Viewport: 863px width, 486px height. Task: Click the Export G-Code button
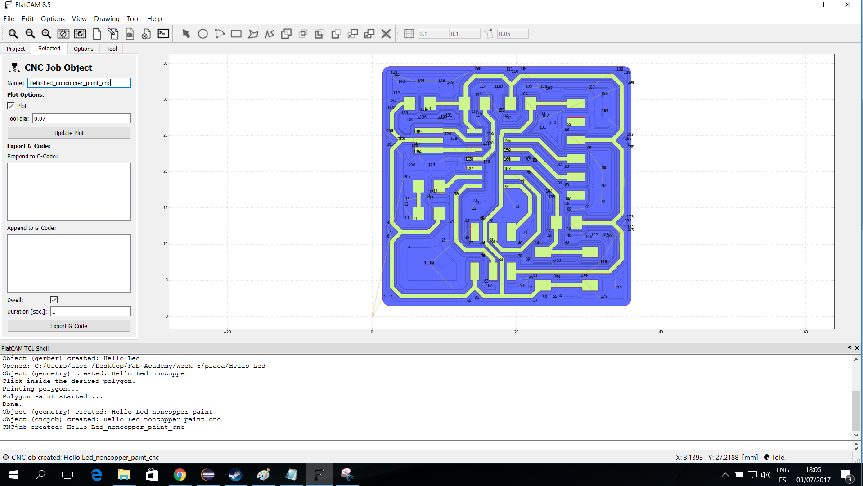pyautogui.click(x=69, y=326)
